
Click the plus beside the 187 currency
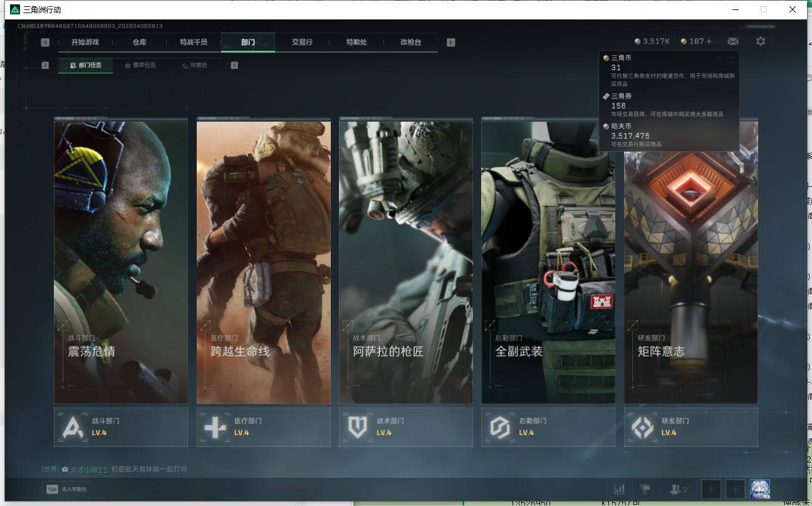point(709,41)
